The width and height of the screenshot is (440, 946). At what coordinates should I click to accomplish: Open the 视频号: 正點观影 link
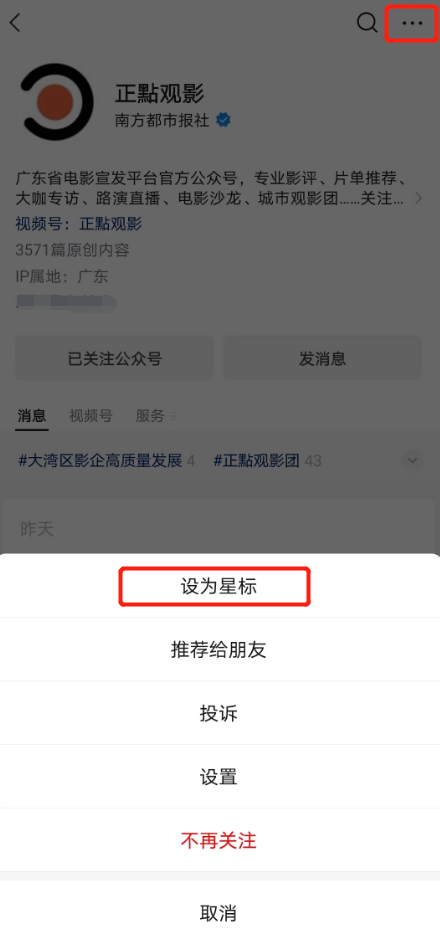[x=78, y=224]
